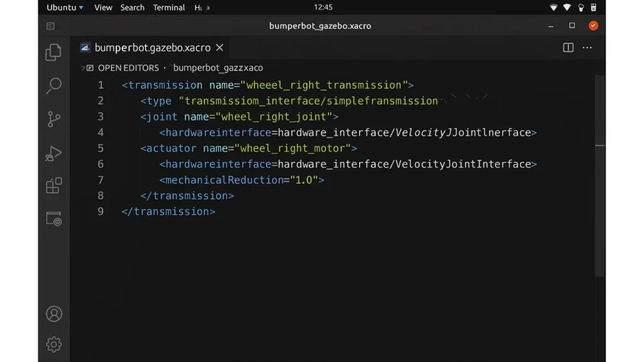Click the vertical scrollbar of the editor
Viewport: 644px width, 362px height.
pyautogui.click(x=600, y=176)
